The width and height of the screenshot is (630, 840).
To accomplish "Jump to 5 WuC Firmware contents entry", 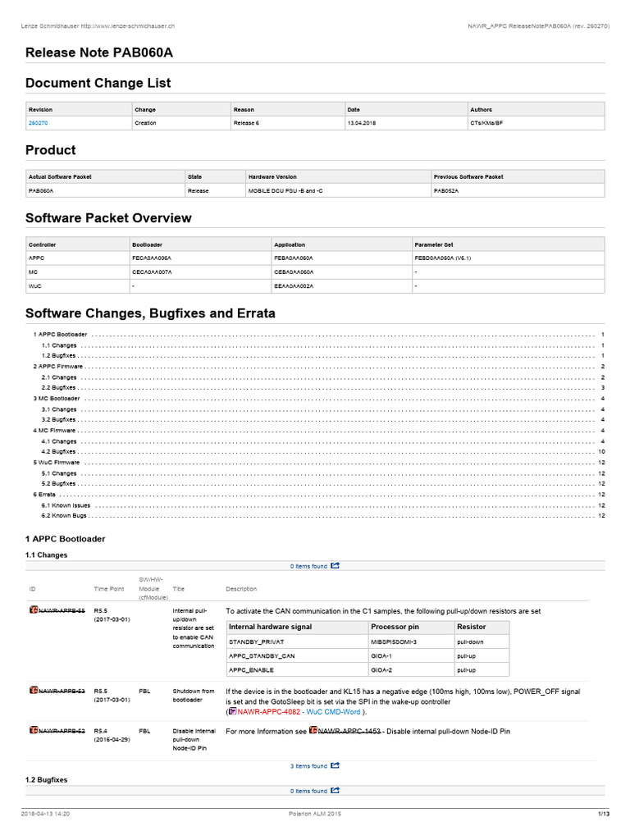I will 57,463.
